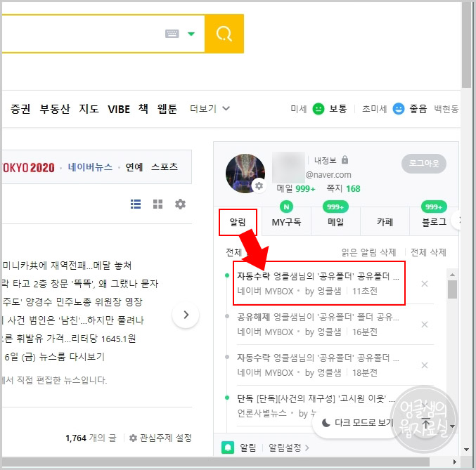This screenshot has height=470, width=476.
Task: Open 백현동 weather location text
Action: click(x=446, y=109)
